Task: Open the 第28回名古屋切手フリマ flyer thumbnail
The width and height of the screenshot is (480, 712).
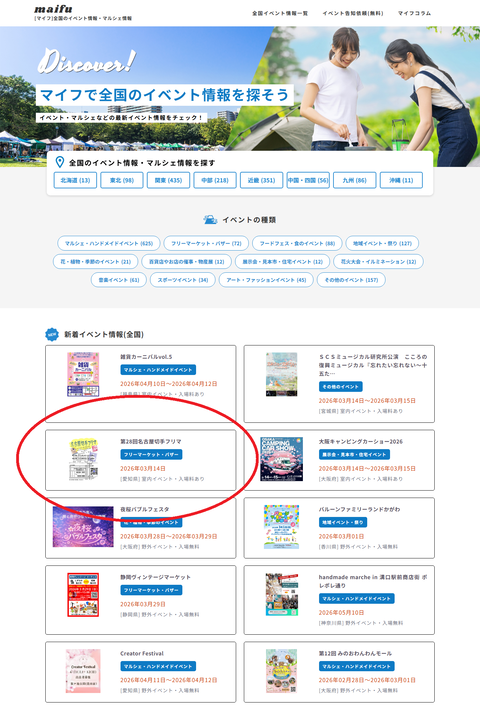Action: 83,459
